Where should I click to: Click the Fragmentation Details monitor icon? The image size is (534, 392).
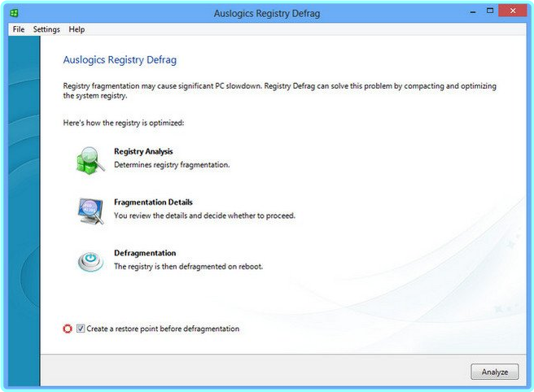(x=90, y=211)
